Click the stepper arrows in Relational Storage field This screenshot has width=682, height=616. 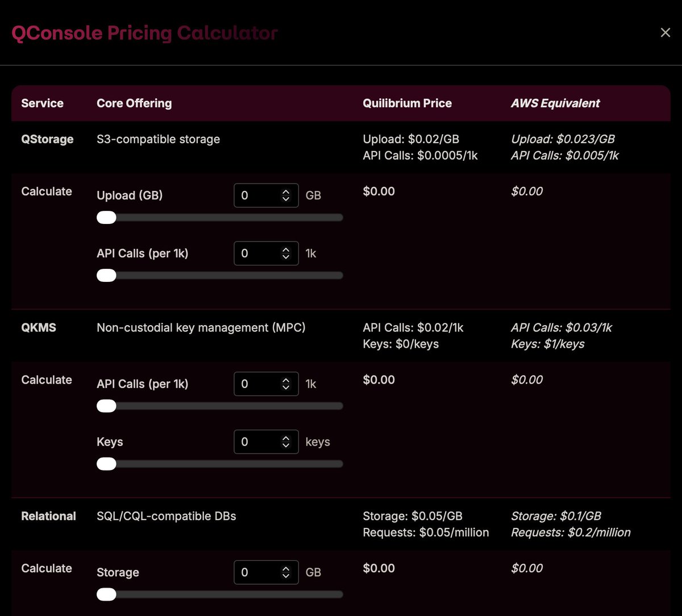(x=286, y=572)
